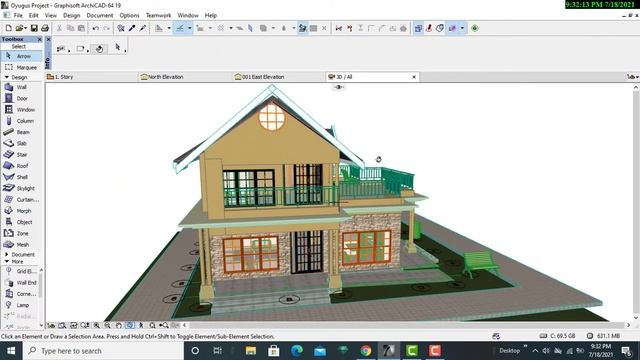This screenshot has width=640, height=360.
Task: Close the 3D / All tab
Action: 414,77
